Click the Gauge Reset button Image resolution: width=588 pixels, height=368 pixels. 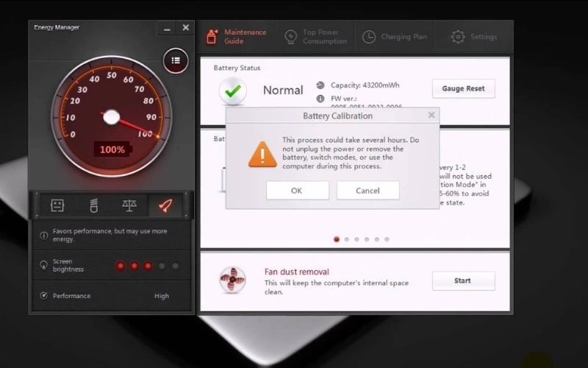click(x=463, y=88)
